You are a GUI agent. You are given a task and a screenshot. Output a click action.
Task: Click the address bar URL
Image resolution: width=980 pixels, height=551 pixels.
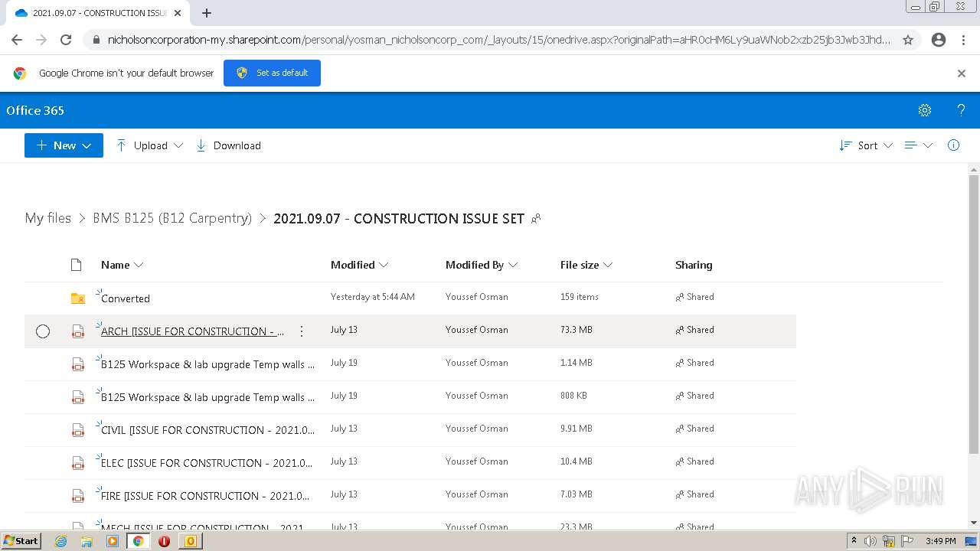(498, 40)
